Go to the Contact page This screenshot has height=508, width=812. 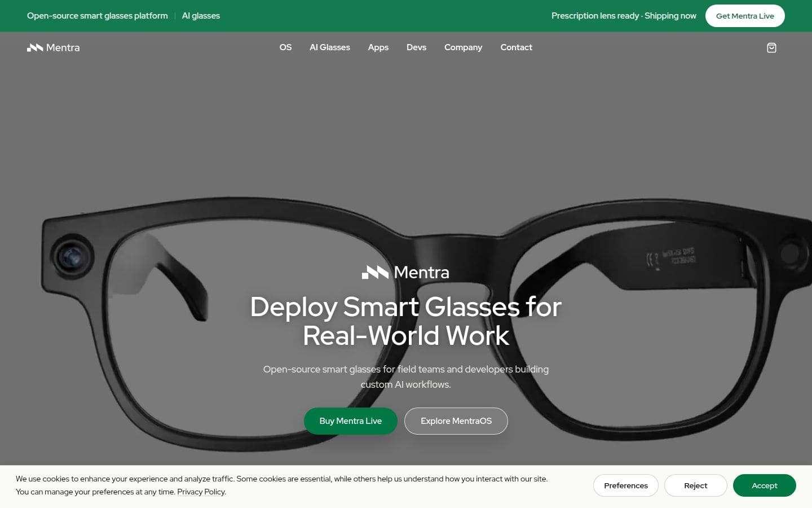coord(517,47)
